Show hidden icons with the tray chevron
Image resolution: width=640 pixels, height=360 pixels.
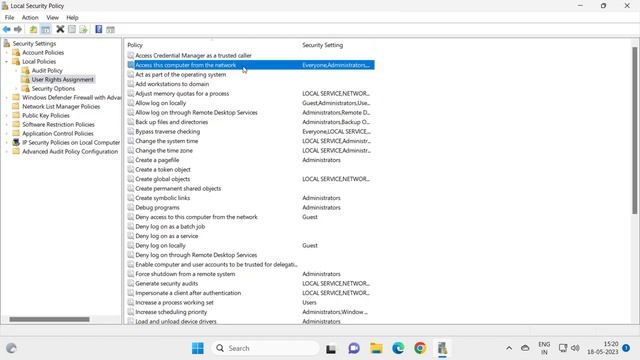(x=509, y=348)
